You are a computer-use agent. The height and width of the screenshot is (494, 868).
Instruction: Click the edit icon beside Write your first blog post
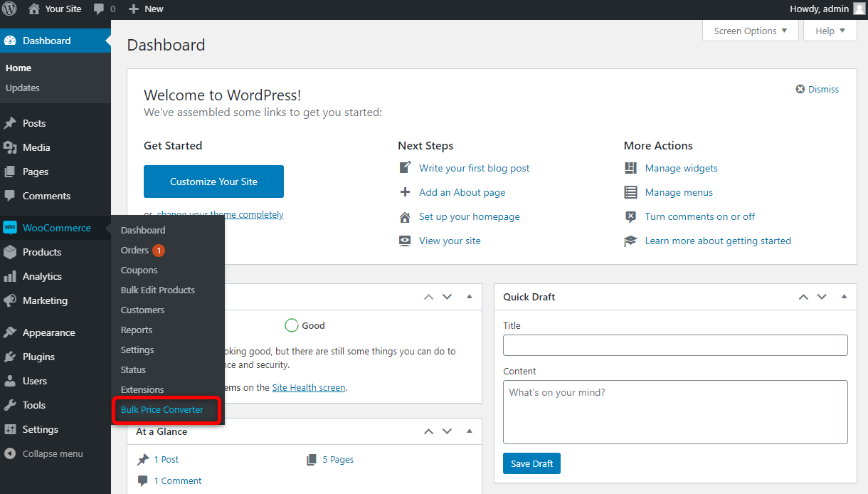pyautogui.click(x=405, y=168)
